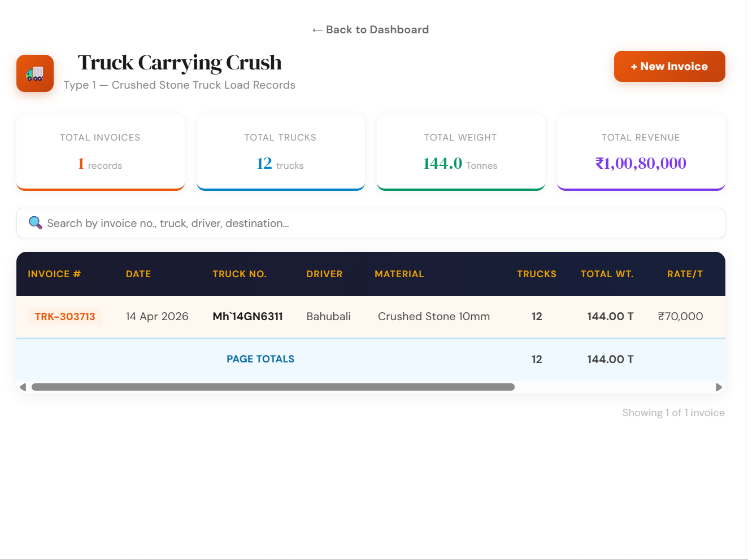Select truck number Mh`14GN6311 cell
The width and height of the screenshot is (748, 560).
[247, 317]
